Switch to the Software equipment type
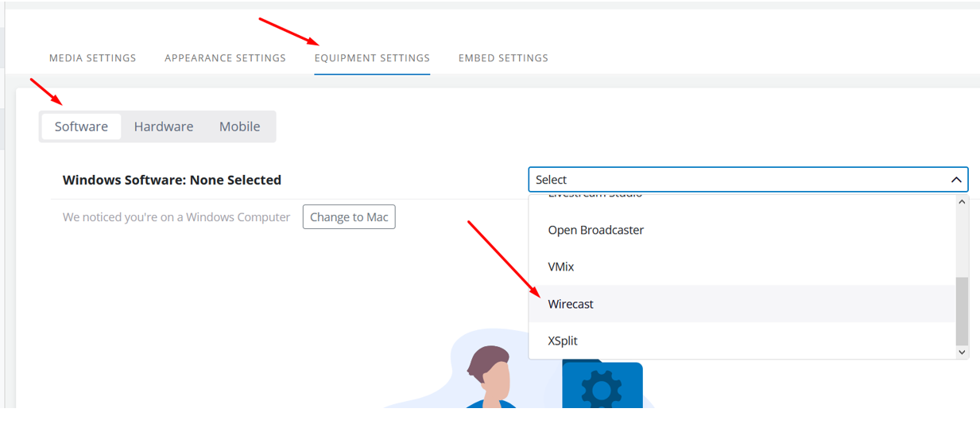The image size is (980, 428). click(x=81, y=126)
